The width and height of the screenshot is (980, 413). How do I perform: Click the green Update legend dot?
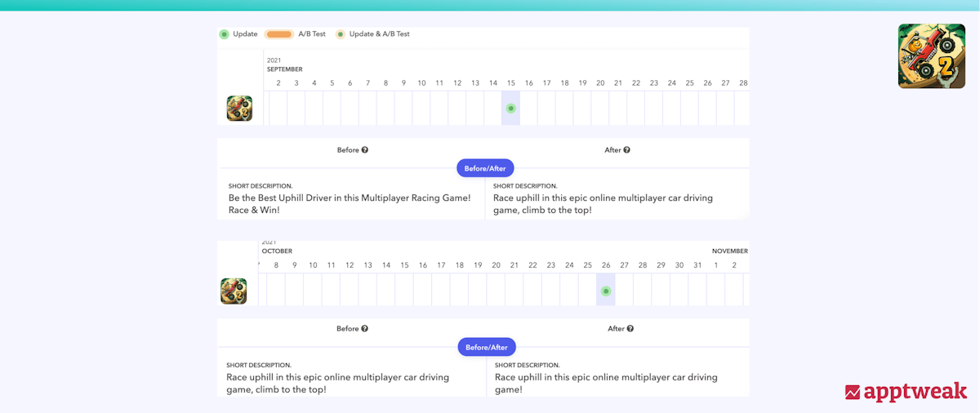click(224, 34)
